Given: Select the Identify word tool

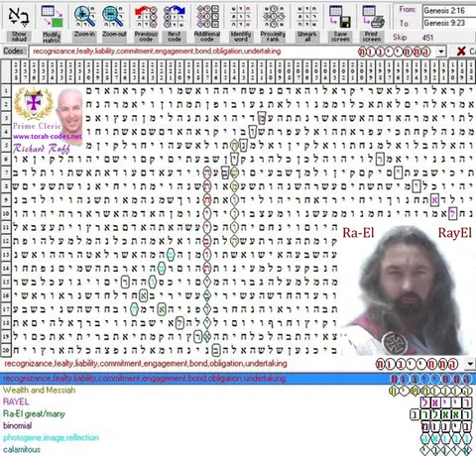Looking at the screenshot, I should pos(241,17).
